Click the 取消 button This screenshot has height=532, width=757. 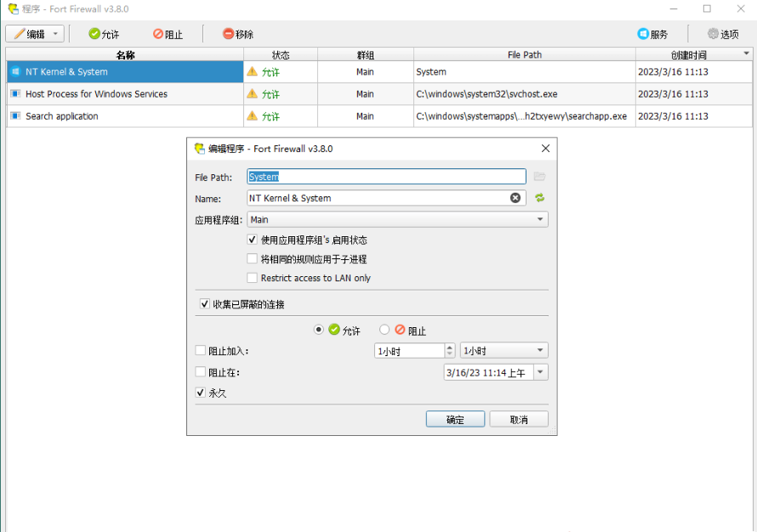pyautogui.click(x=519, y=419)
